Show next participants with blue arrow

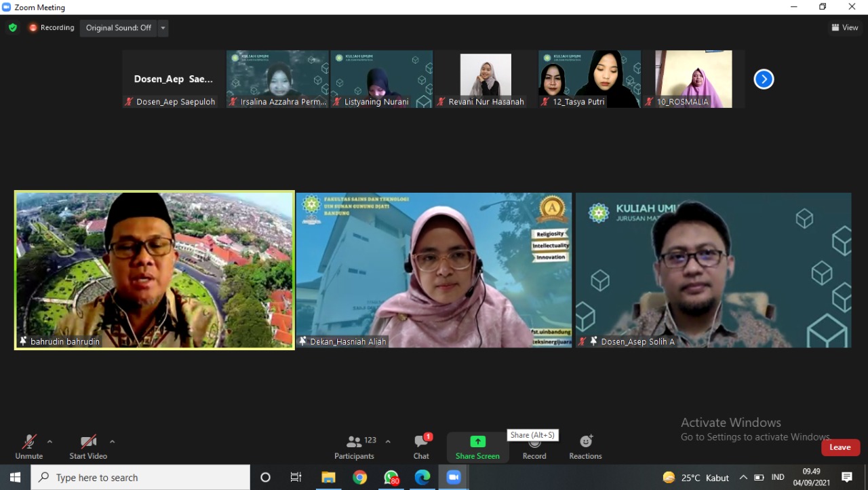click(764, 79)
